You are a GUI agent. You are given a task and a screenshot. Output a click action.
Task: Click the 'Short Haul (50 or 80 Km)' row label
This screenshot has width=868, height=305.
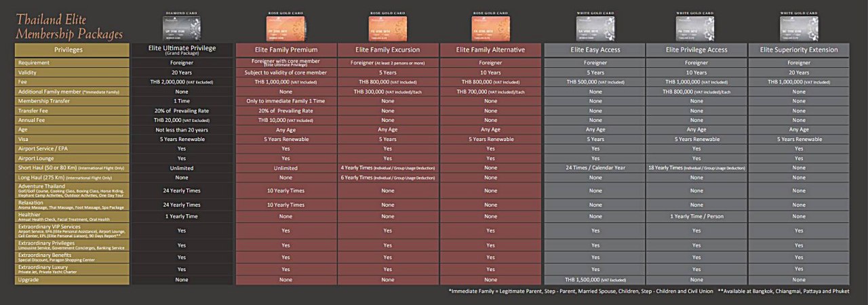(72, 167)
